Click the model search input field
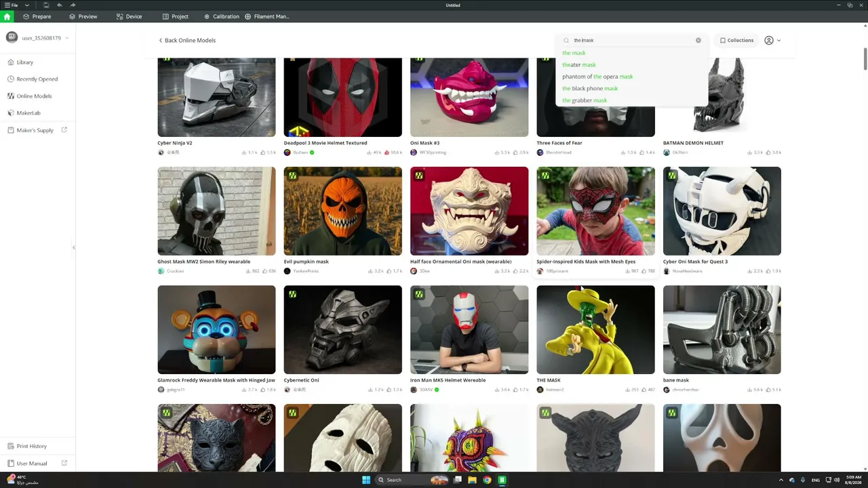The image size is (868, 488). [631, 41]
